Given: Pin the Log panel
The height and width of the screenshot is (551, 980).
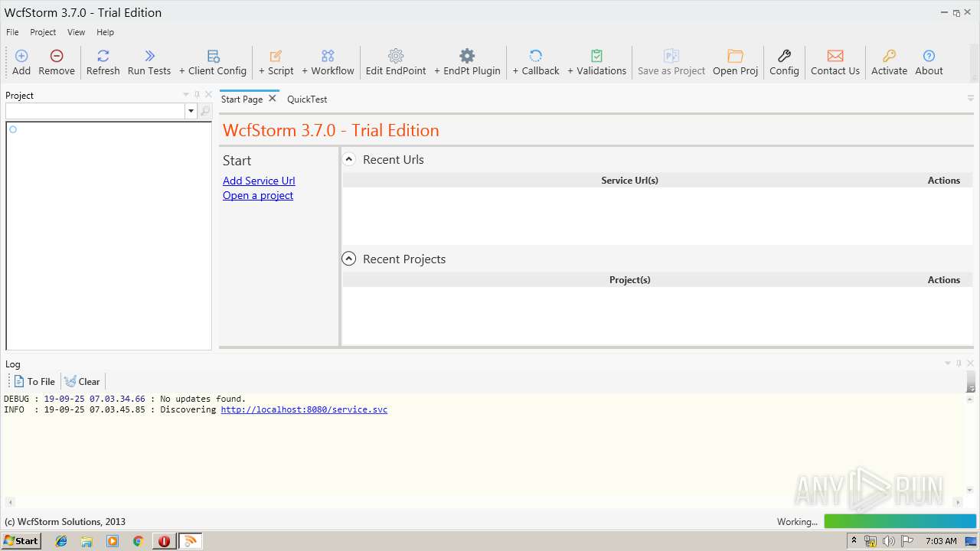Looking at the screenshot, I should point(959,364).
